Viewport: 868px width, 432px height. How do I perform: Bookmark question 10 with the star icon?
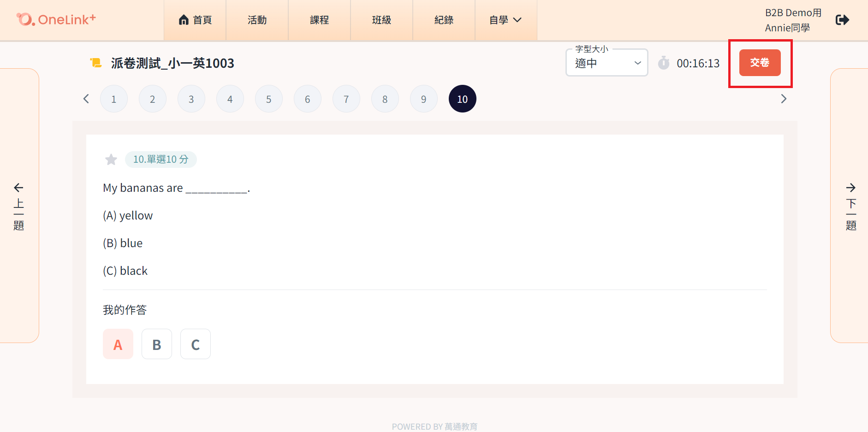coord(111,160)
